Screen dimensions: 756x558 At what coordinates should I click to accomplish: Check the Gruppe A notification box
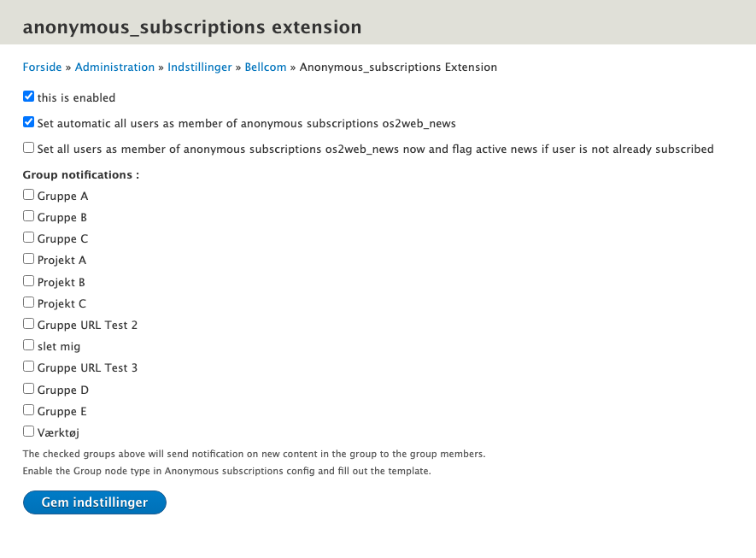click(28, 194)
